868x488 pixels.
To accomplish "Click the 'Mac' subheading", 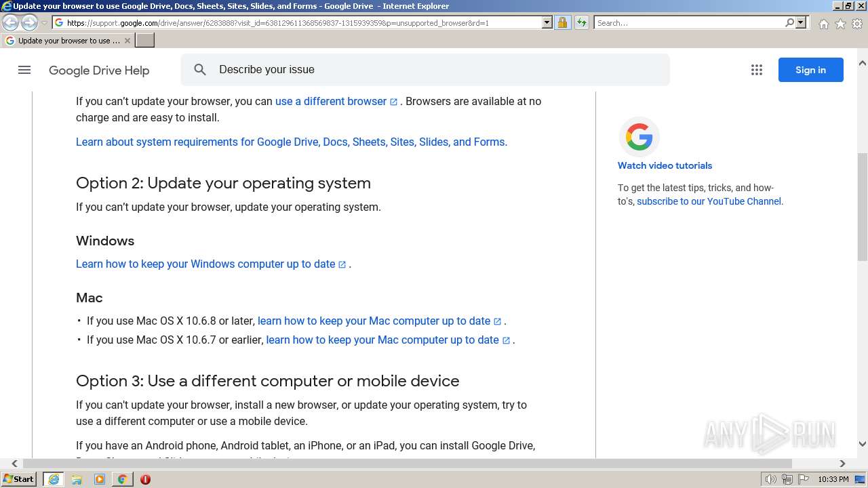I will 90,298.
